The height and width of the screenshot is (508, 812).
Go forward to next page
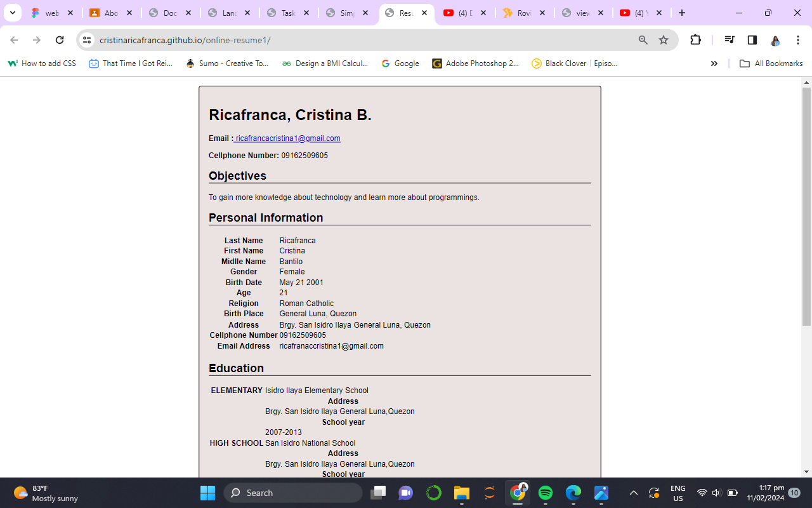point(37,40)
